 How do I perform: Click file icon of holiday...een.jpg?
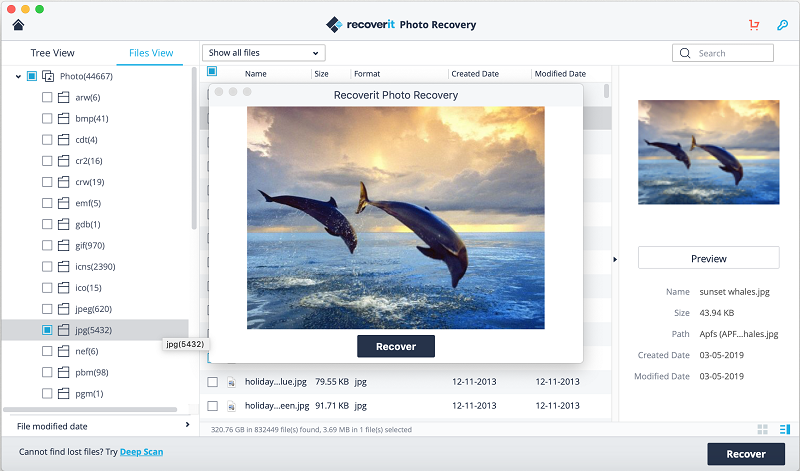[232, 406]
